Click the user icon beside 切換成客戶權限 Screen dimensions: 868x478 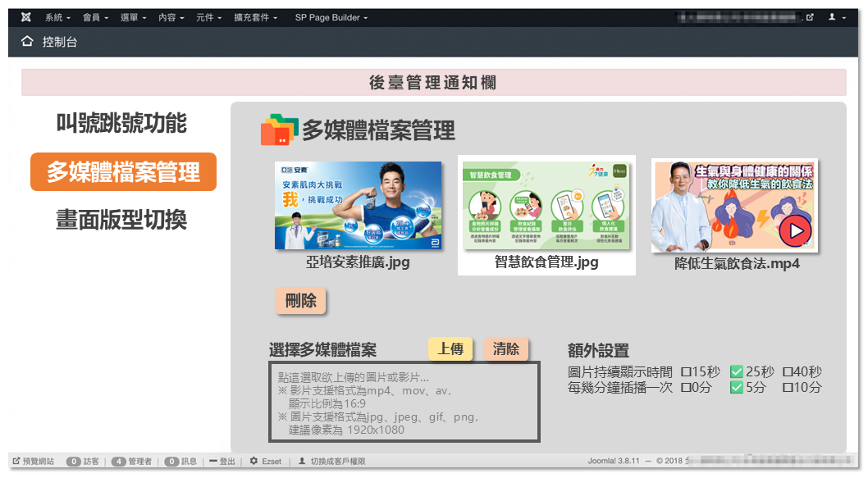pos(302,461)
